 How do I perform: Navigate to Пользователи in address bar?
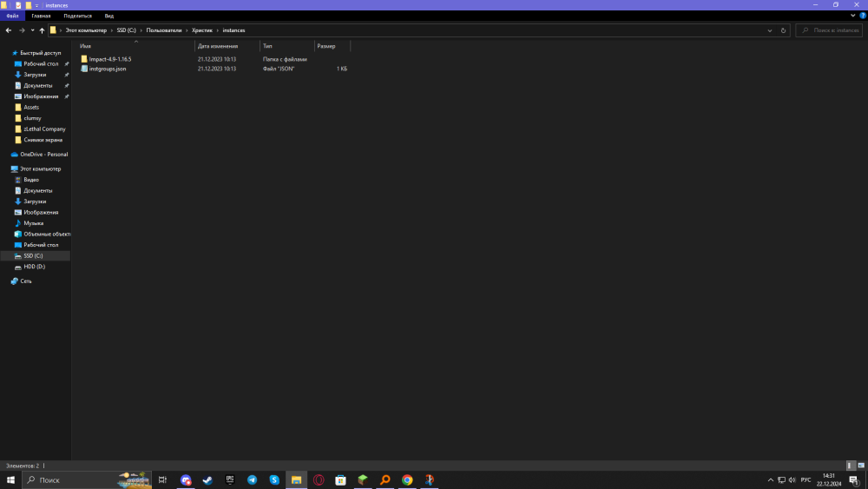pyautogui.click(x=164, y=30)
